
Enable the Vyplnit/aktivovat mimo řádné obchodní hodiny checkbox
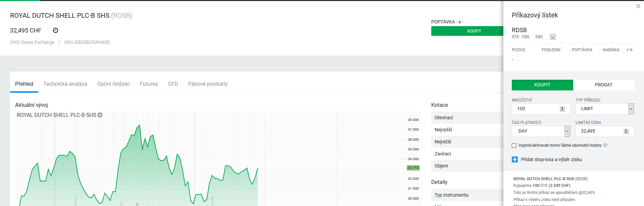tap(514, 145)
